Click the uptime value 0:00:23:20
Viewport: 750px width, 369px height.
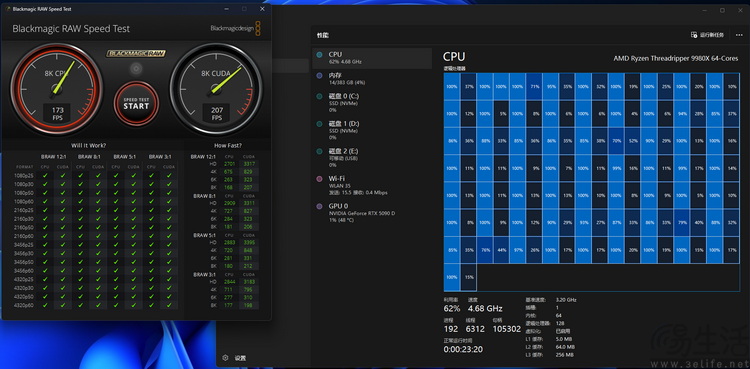(463, 349)
